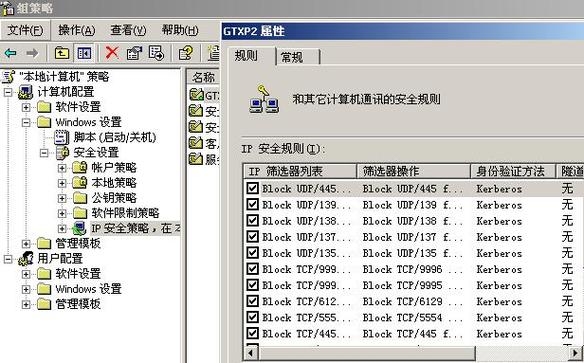Click the 安全设置 security icon
Viewport: 584px width, 363px height.
click(62, 153)
